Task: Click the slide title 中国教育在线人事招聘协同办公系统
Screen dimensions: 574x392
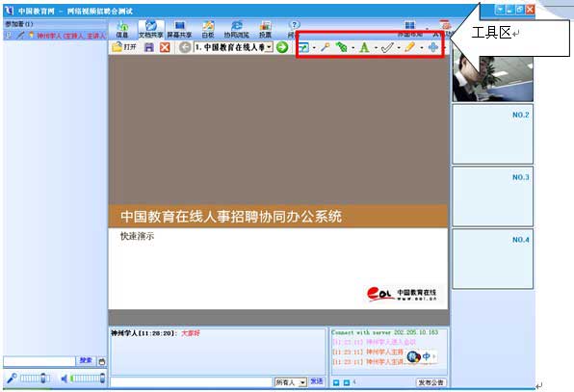Action: [x=231, y=217]
